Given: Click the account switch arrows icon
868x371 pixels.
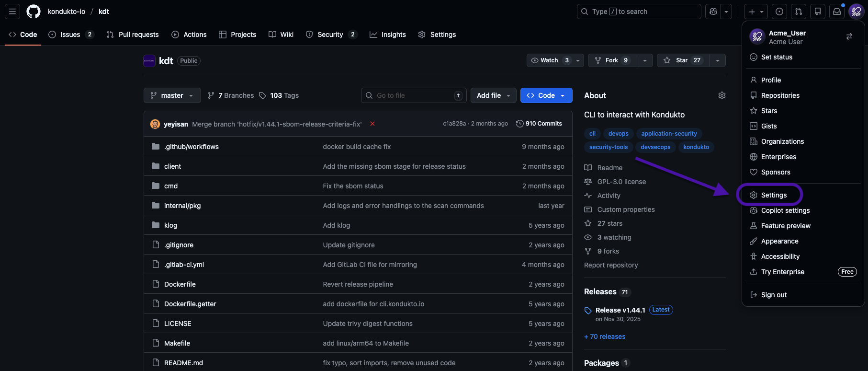Looking at the screenshot, I should coord(849,36).
